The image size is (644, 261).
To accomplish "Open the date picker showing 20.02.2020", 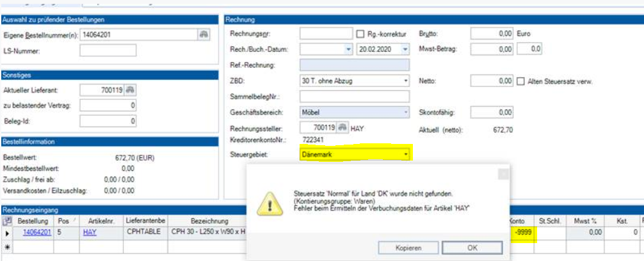I will [405, 49].
